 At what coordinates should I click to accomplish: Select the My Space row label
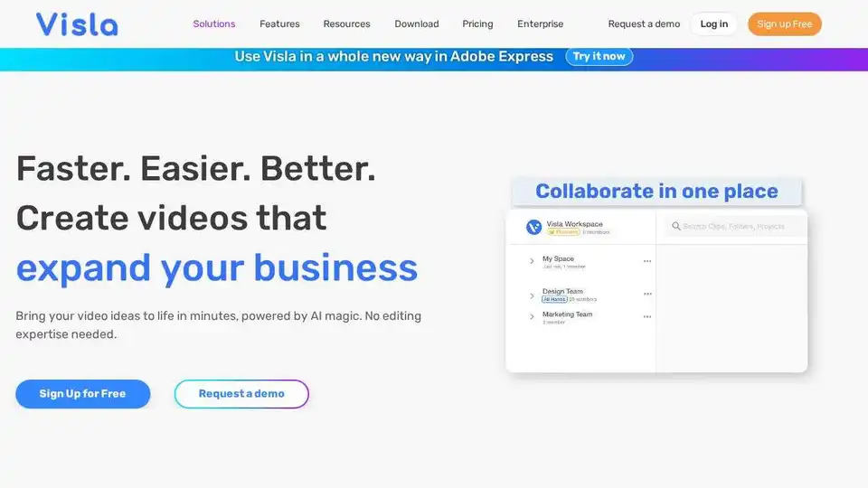pos(558,258)
